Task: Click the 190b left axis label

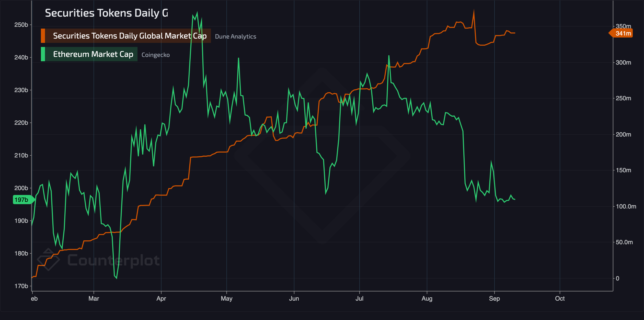Action: point(21,221)
